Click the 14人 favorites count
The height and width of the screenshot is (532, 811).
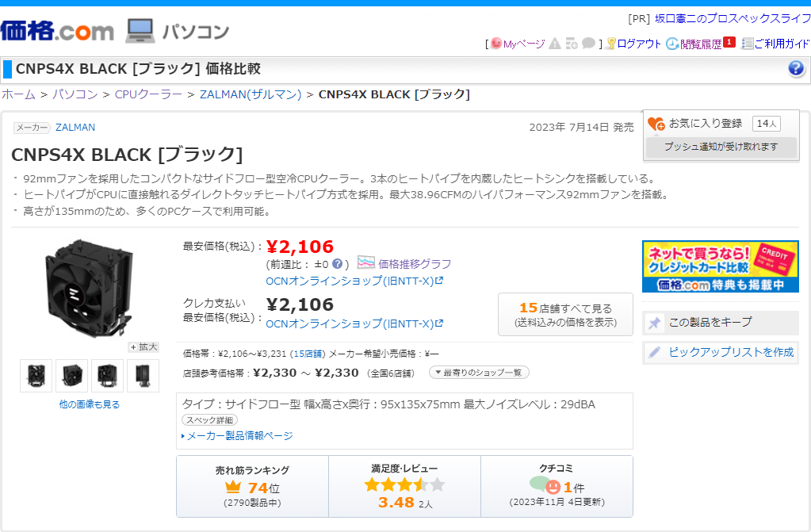[766, 124]
